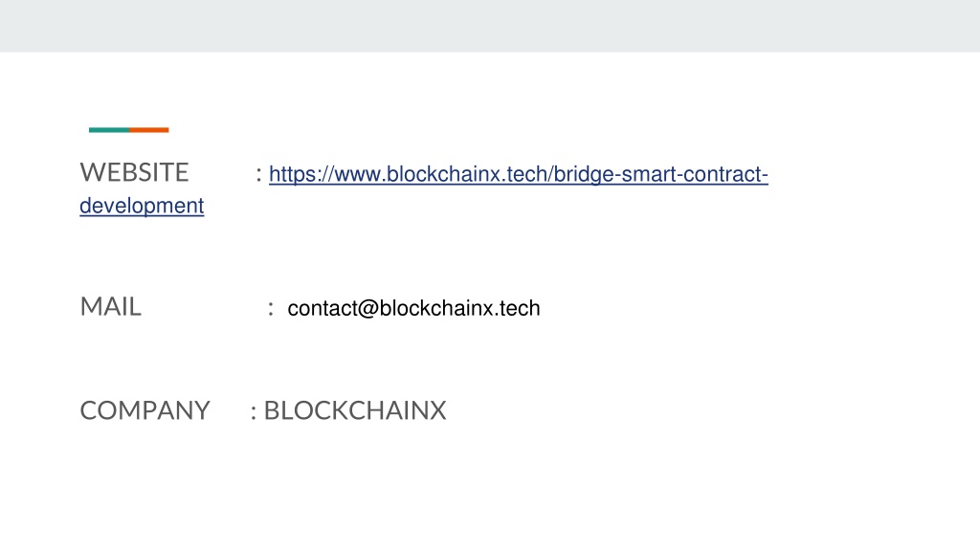
Task: Click the colon before BLOCKCHAINX
Action: click(254, 412)
